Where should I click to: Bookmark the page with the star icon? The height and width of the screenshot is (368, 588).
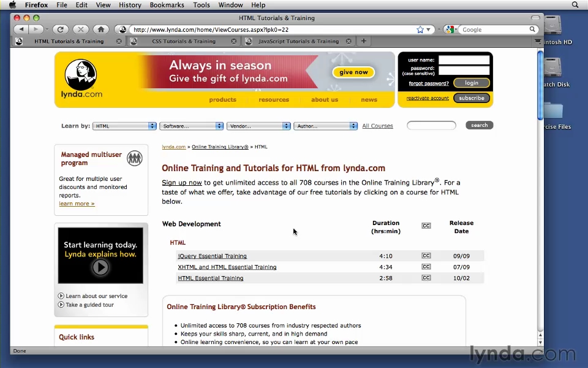[420, 29]
